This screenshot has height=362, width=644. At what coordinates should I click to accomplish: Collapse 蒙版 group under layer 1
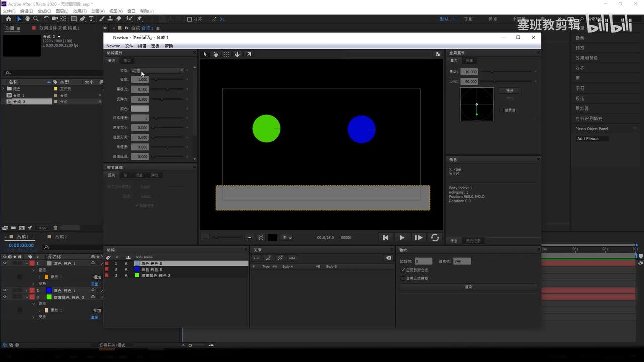pyautogui.click(x=33, y=270)
